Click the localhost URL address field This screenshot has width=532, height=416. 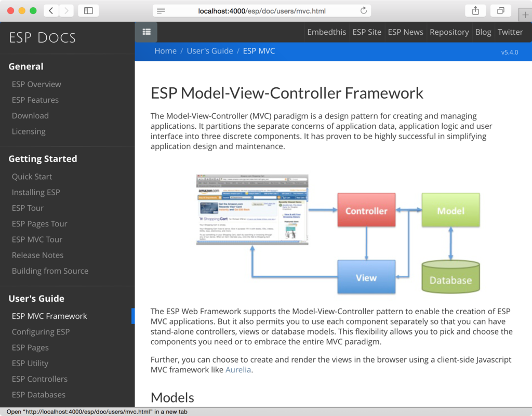(x=262, y=11)
